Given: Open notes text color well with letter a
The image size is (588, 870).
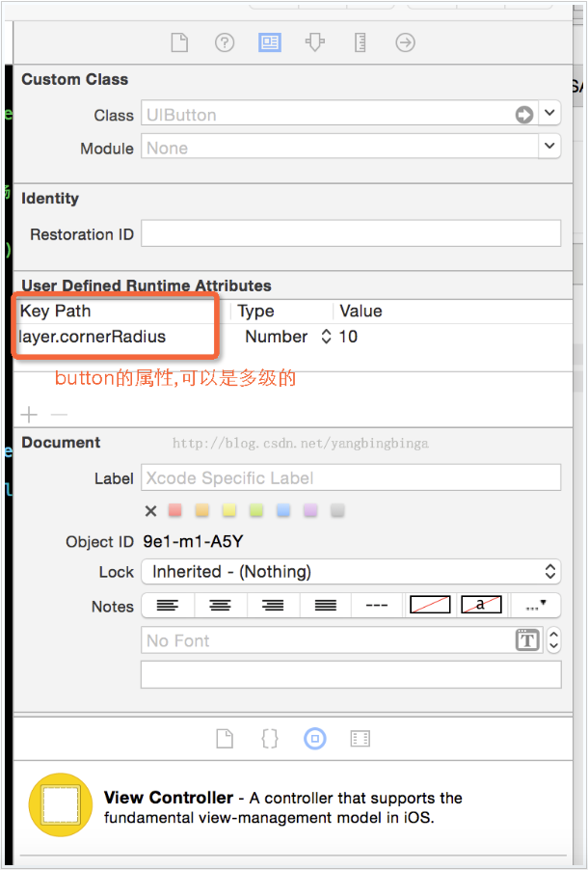Looking at the screenshot, I should (482, 605).
